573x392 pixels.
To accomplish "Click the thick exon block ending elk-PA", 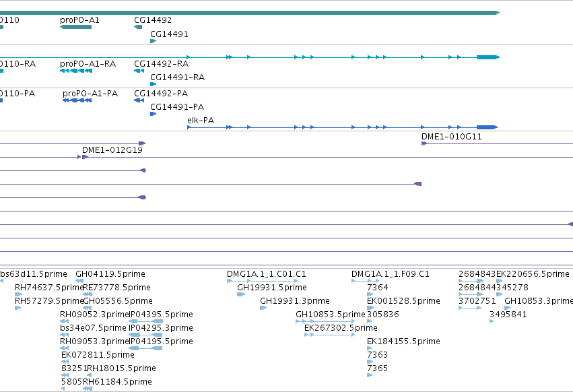I will (x=487, y=127).
